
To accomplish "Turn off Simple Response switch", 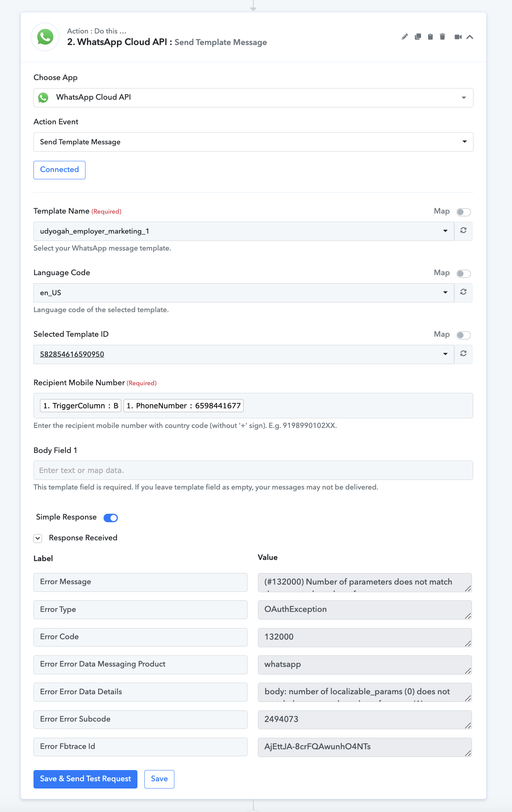I will (111, 518).
